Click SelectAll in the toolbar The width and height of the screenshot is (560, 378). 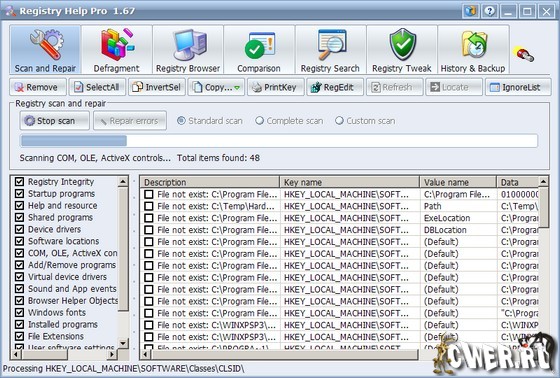(97, 87)
